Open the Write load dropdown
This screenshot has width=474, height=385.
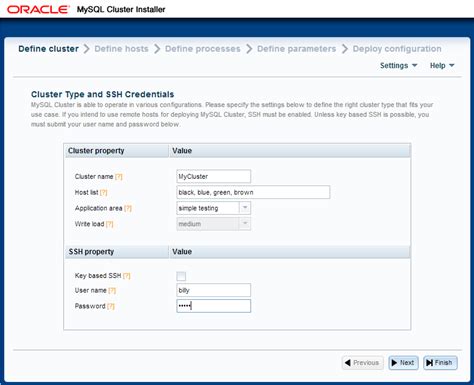click(x=245, y=224)
